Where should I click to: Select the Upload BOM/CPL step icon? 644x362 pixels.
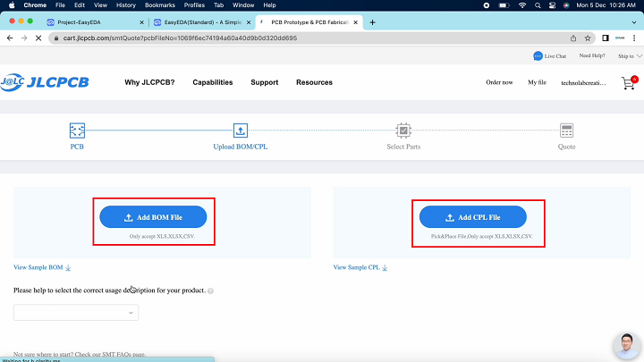click(x=241, y=130)
